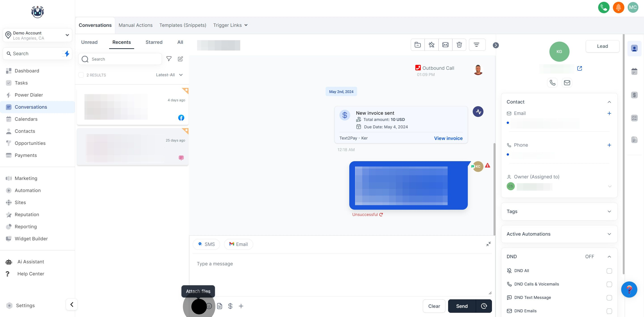This screenshot has height=317, width=644.
Task: Star this conversation using the star icon
Action: click(x=431, y=45)
